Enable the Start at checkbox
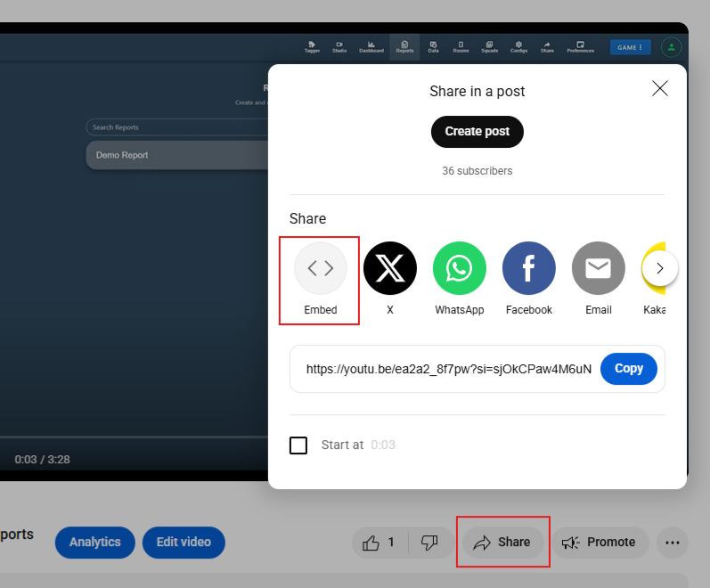Viewport: 710px width, 588px height. [298, 445]
